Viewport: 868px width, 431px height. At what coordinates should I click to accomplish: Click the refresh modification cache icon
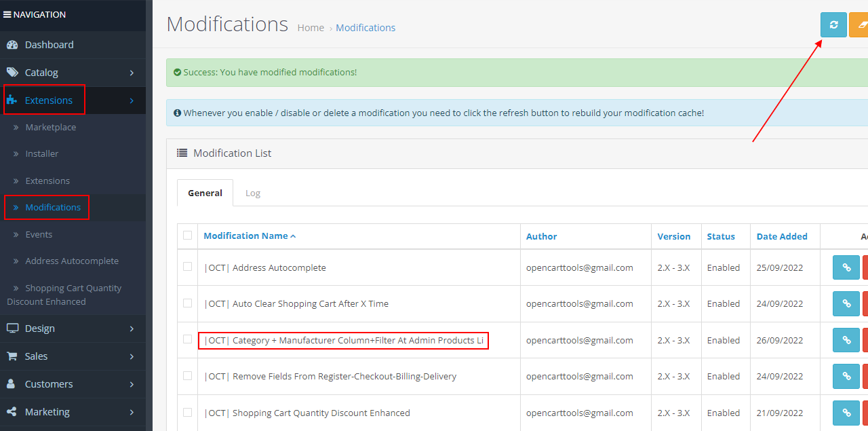(x=833, y=24)
